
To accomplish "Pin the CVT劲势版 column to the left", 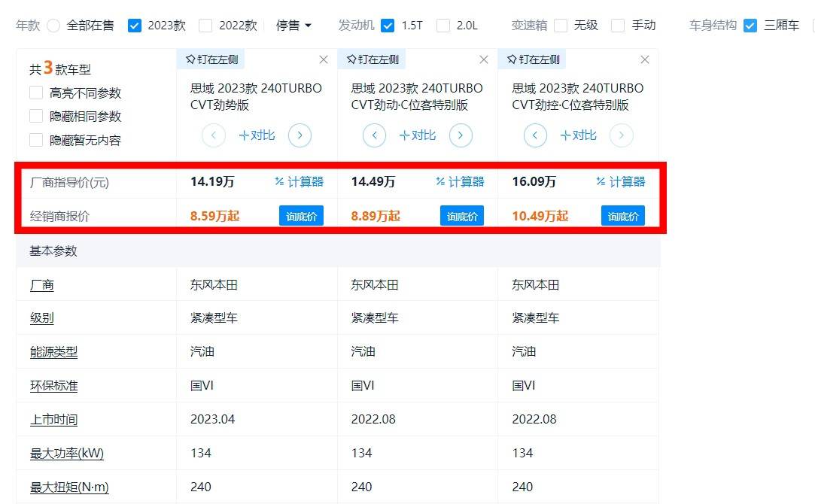I will (211, 59).
